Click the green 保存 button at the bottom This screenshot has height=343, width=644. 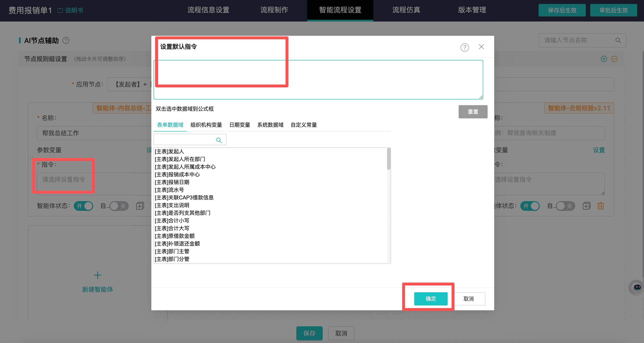pyautogui.click(x=309, y=333)
